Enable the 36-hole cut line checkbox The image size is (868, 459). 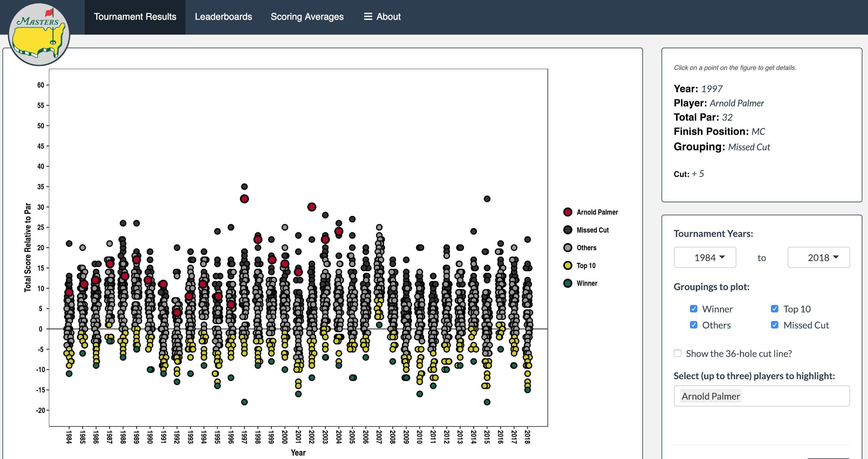coord(677,353)
